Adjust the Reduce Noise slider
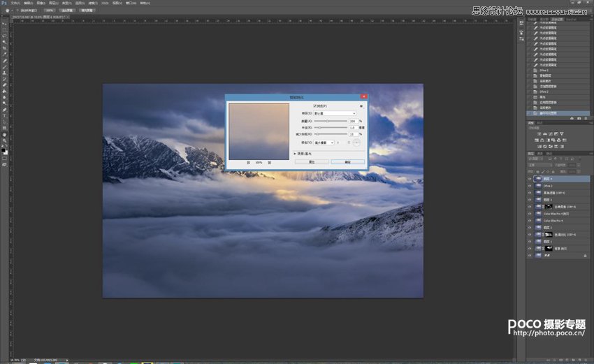This screenshot has width=594, height=364. [318, 134]
